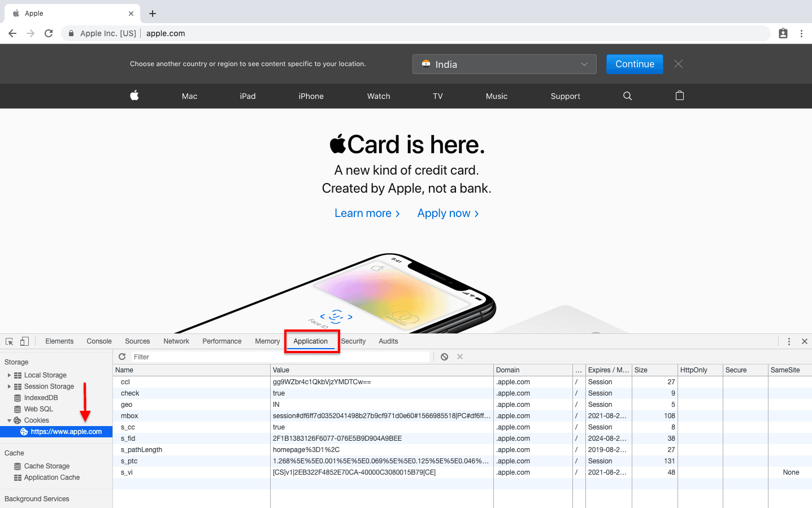Sort cookies by the SameSite column
The width and height of the screenshot is (812, 508).
coord(790,370)
